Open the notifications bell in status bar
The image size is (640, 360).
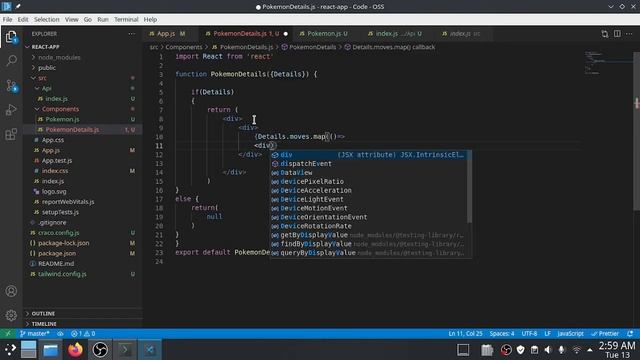630,333
